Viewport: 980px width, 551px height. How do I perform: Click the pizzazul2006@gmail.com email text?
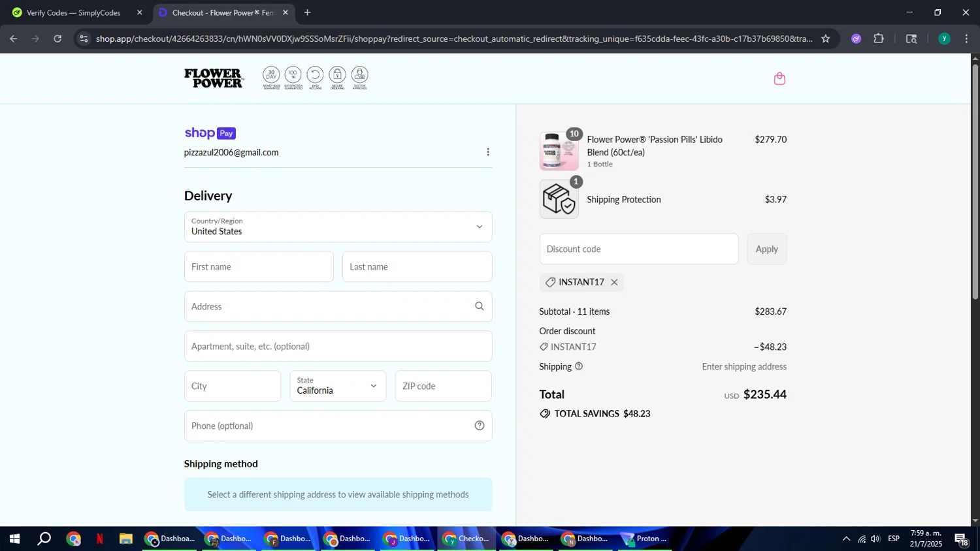[231, 152]
